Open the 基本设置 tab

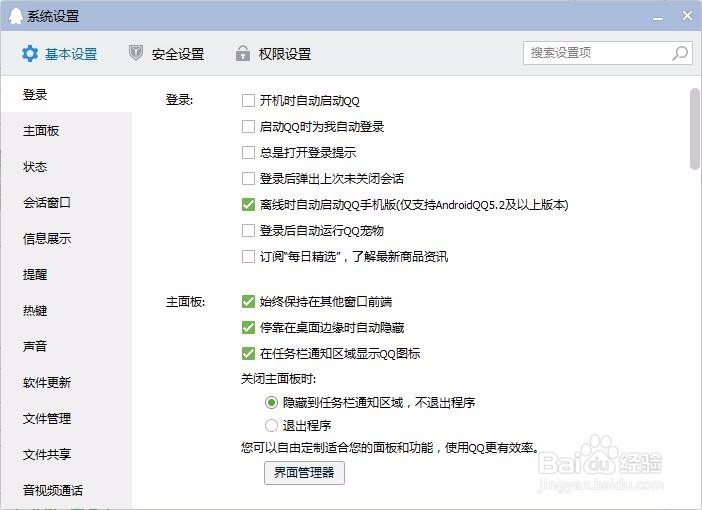[x=60, y=54]
